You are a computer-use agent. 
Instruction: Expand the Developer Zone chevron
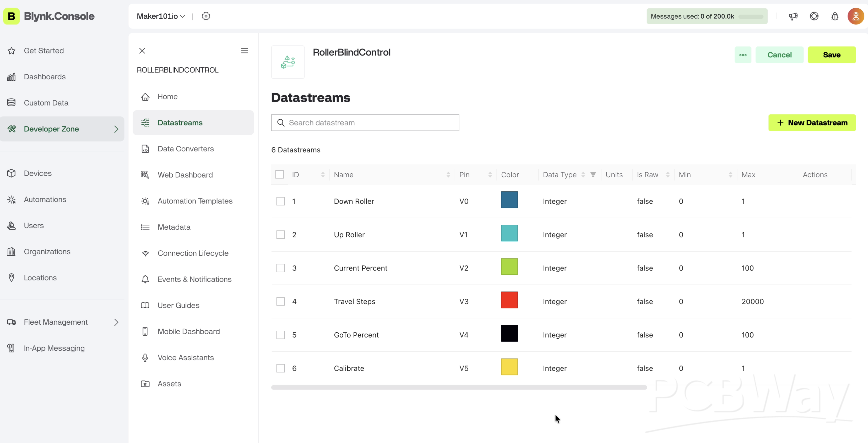click(116, 129)
